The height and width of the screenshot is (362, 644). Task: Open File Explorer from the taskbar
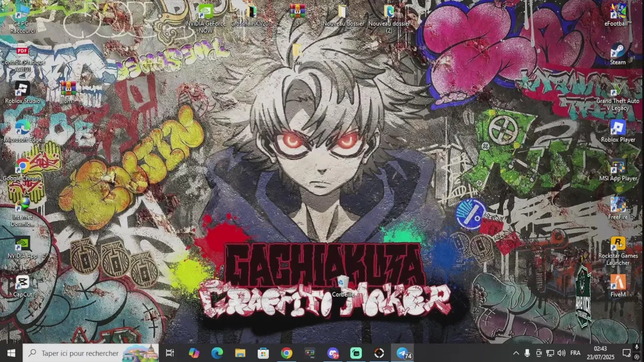coord(240,353)
